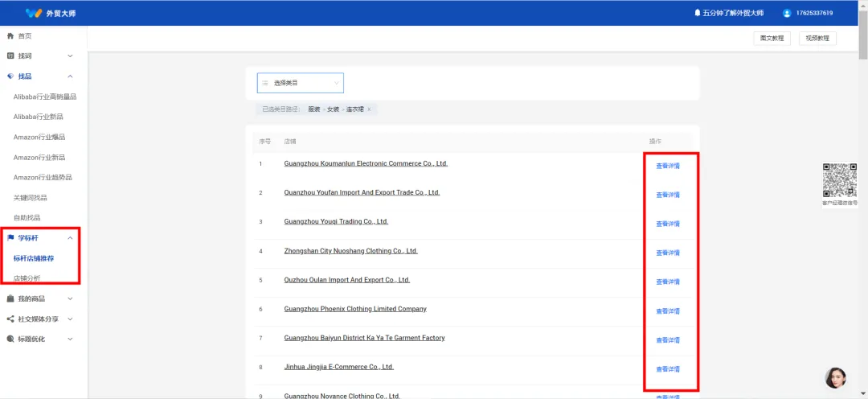
Task: Click 查看详情 for Jinhua Jingjia E-Commerce
Action: click(668, 369)
